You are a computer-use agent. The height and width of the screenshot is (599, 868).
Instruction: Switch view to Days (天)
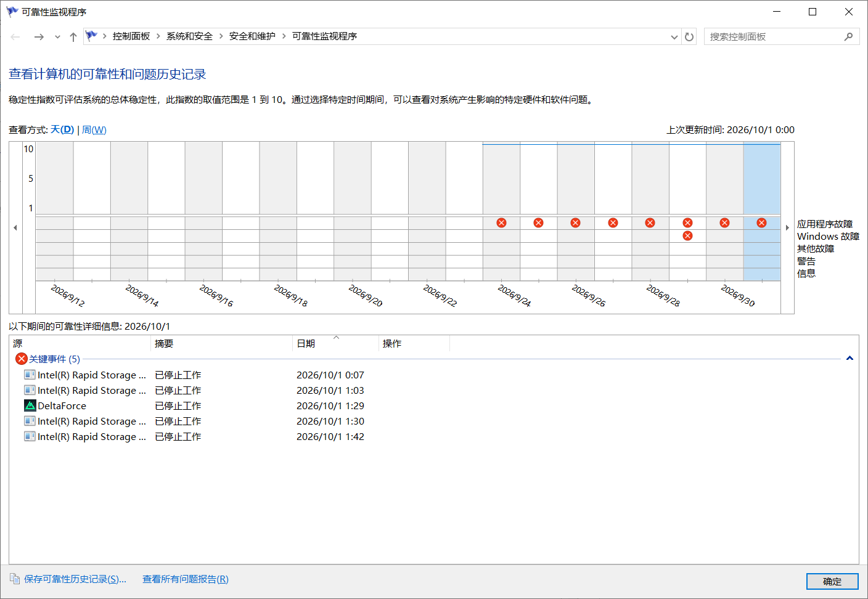62,130
